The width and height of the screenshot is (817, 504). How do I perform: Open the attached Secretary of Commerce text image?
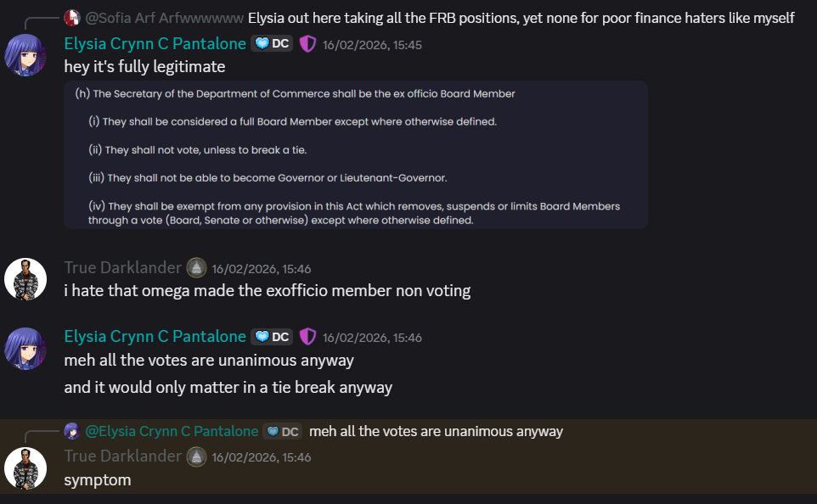coord(355,154)
